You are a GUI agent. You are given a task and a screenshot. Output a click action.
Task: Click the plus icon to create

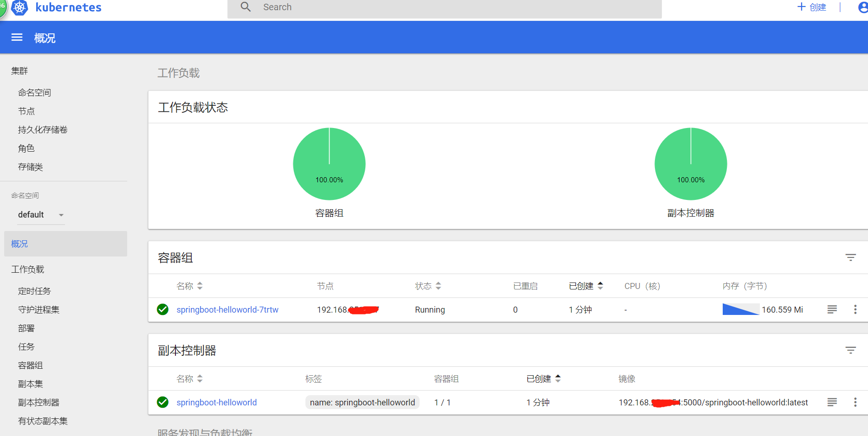pos(801,7)
